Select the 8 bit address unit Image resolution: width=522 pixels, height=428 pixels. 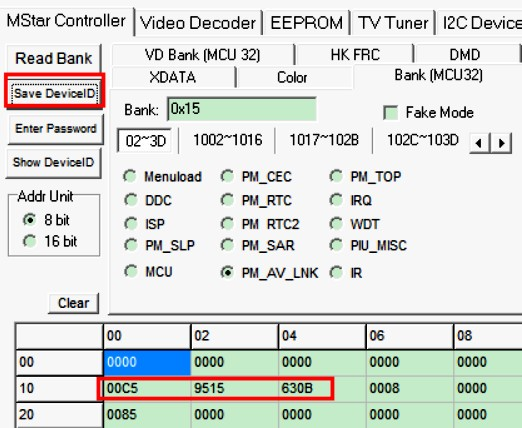click(x=30, y=220)
